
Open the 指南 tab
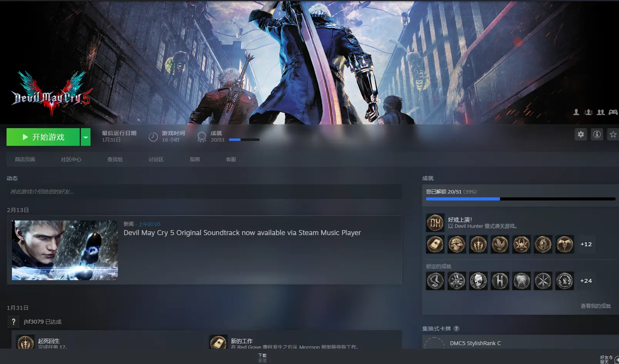195,159
